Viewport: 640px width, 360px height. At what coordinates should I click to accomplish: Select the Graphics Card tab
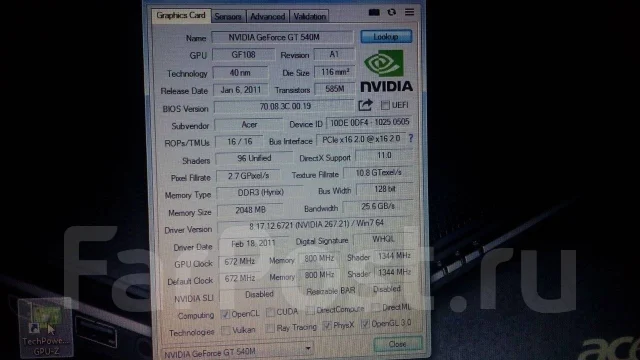coord(181,16)
